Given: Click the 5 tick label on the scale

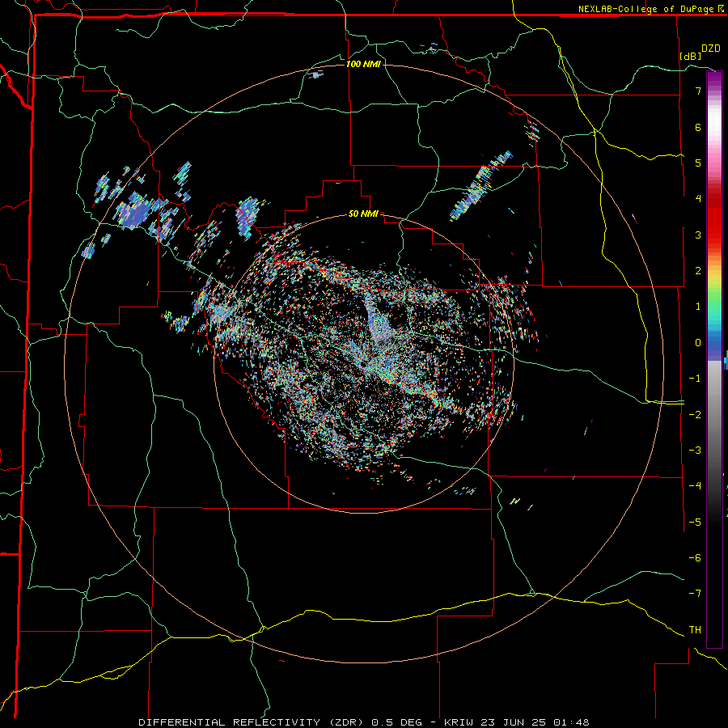Looking at the screenshot, I should tap(698, 163).
